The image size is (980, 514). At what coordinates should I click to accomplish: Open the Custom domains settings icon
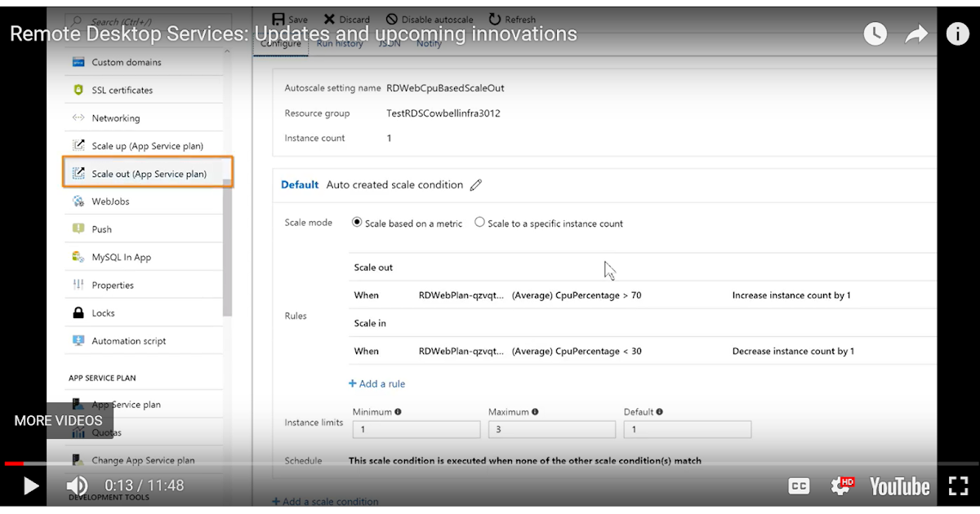(x=78, y=62)
